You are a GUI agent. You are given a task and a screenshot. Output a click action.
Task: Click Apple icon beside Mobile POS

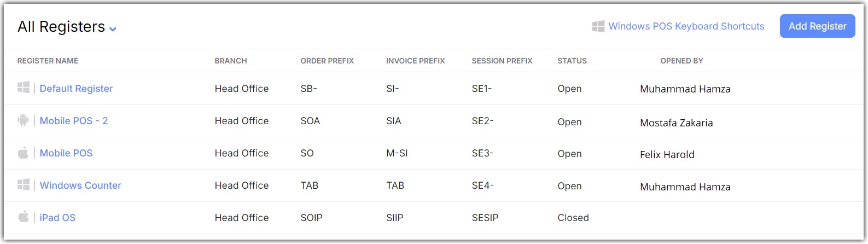(23, 153)
